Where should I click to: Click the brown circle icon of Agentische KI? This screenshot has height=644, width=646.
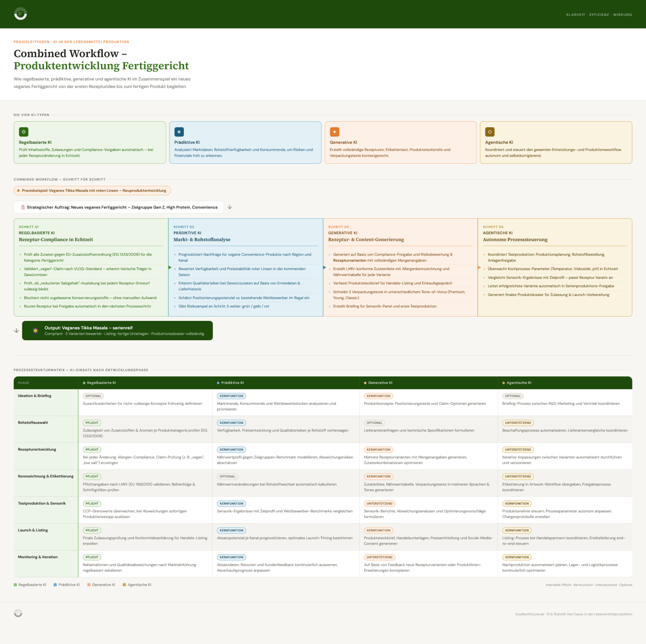[490, 132]
